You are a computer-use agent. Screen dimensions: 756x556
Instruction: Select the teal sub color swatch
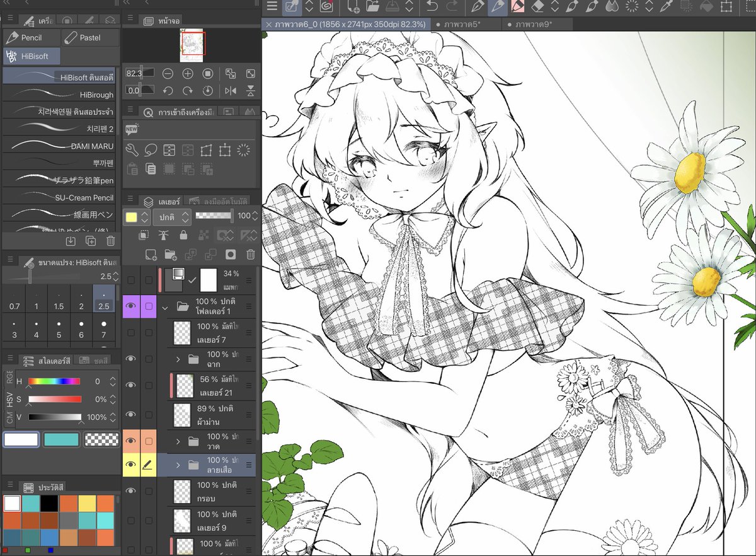(x=61, y=439)
